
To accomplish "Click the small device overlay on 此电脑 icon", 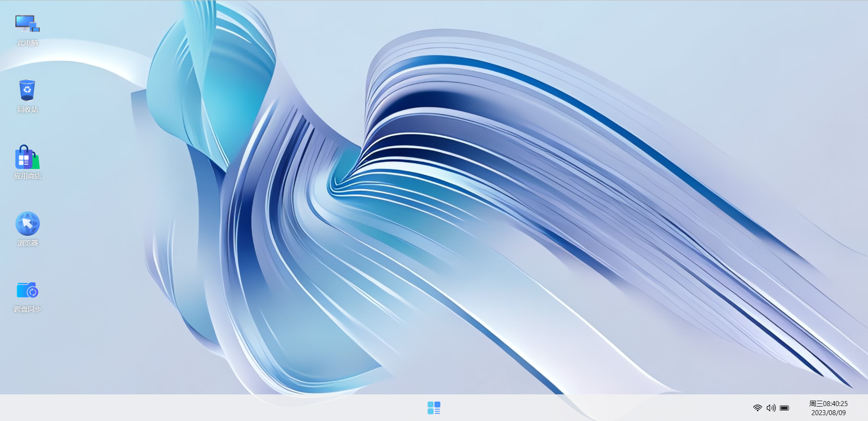I will (x=35, y=28).
